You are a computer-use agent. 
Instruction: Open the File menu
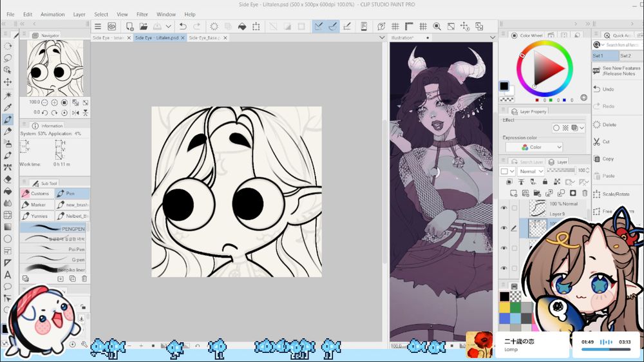tap(10, 14)
